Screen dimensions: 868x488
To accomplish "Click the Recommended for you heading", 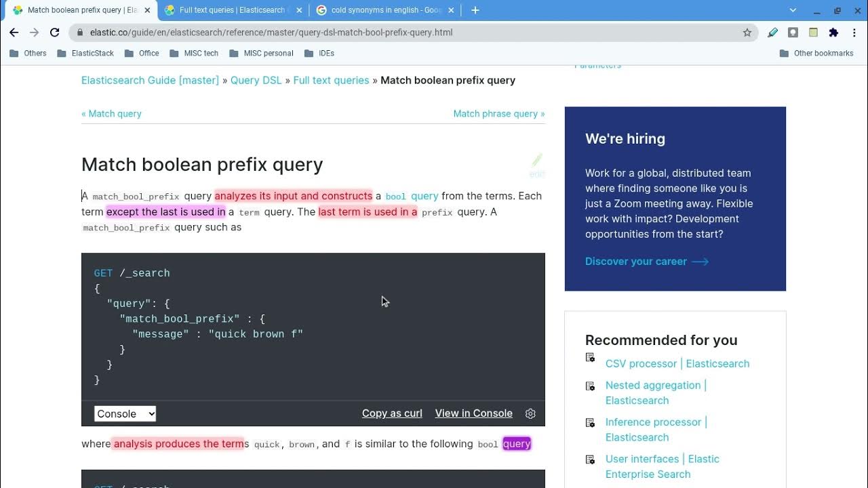I will click(661, 340).
